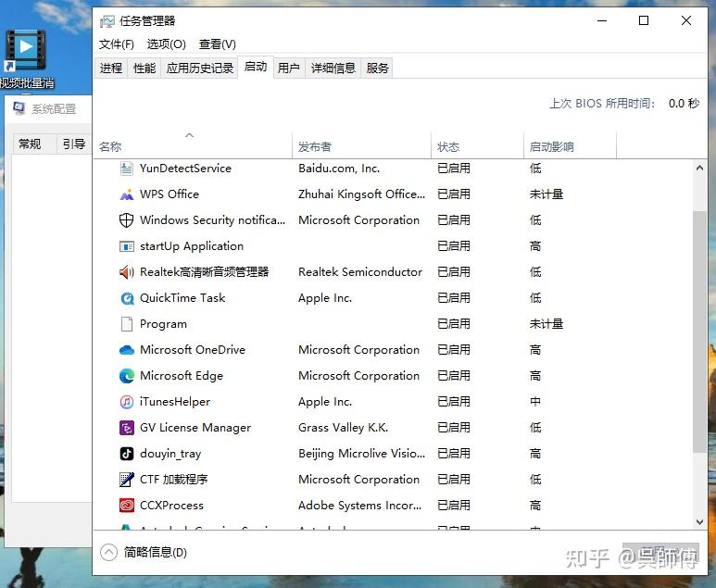Click iTunesHelper's 中 startup impact value
716x588 pixels.
tap(535, 402)
